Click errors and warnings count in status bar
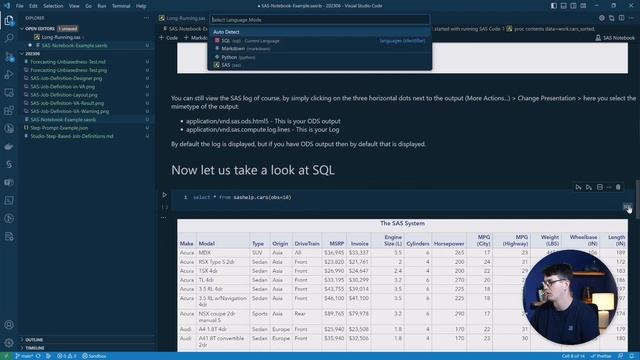640x360 pixels. pos(67,356)
